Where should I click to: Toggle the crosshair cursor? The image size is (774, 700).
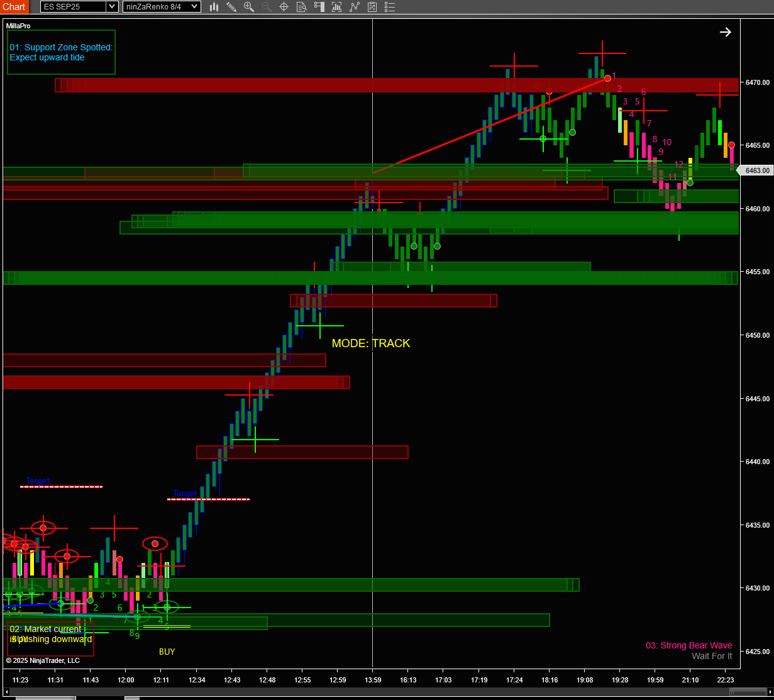[284, 7]
